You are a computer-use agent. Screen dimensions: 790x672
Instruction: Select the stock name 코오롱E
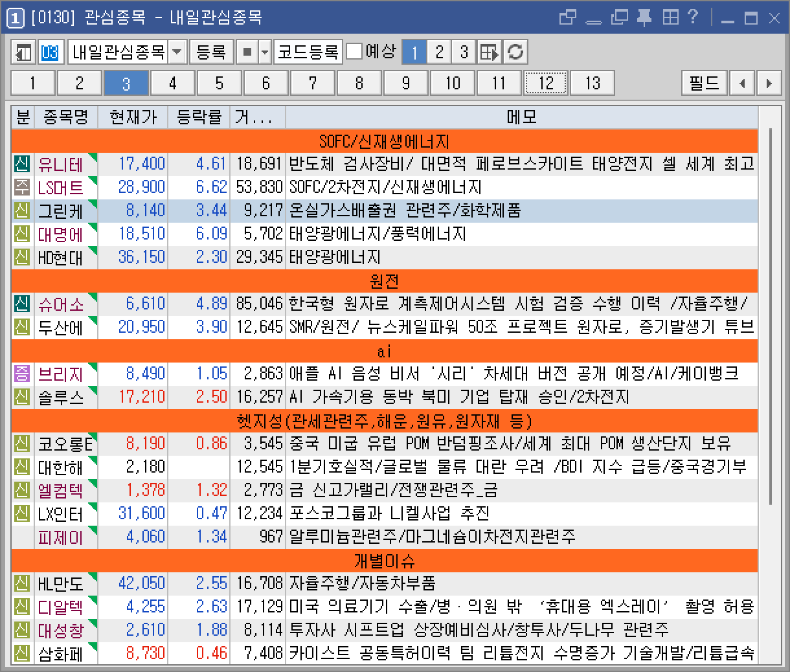(x=65, y=444)
